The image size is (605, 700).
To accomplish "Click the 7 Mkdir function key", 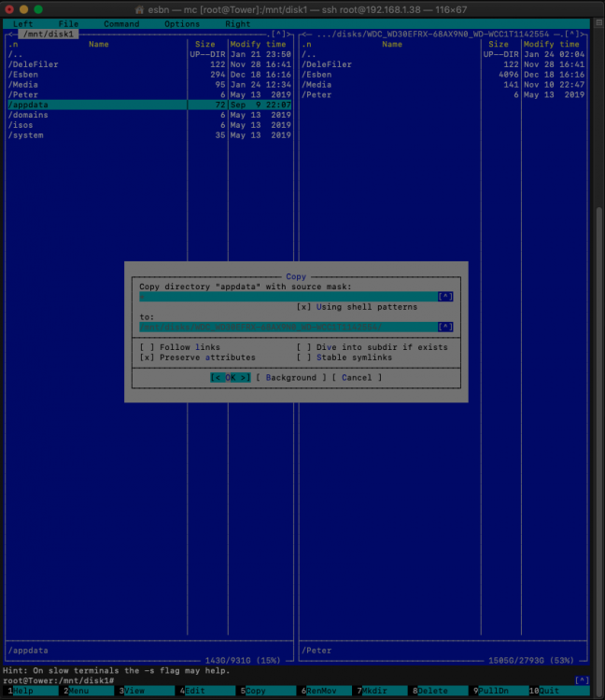I will [x=382, y=691].
